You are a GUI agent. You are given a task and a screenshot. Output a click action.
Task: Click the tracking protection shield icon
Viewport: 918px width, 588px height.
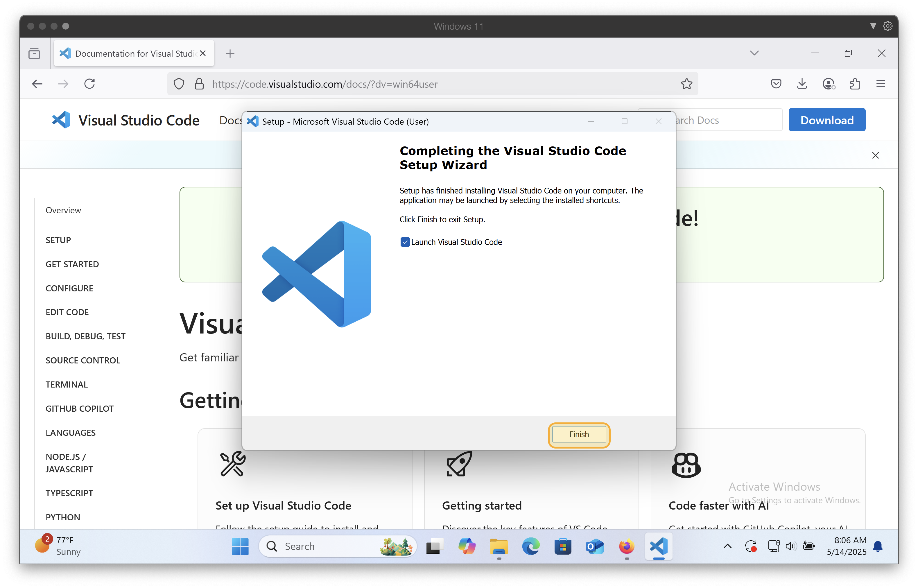point(179,84)
